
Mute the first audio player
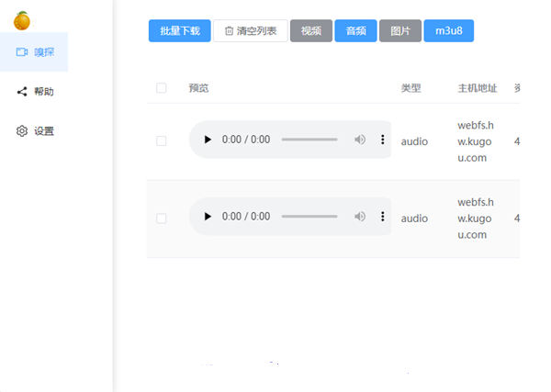click(360, 140)
